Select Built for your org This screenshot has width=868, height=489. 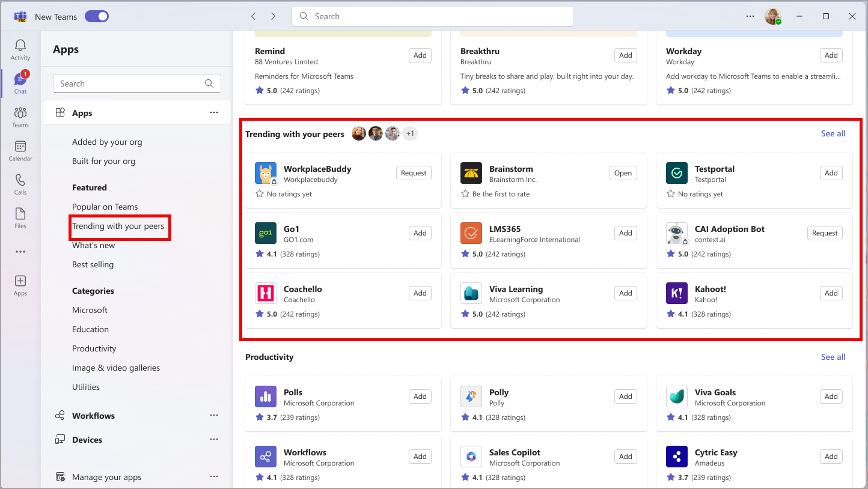(x=103, y=161)
